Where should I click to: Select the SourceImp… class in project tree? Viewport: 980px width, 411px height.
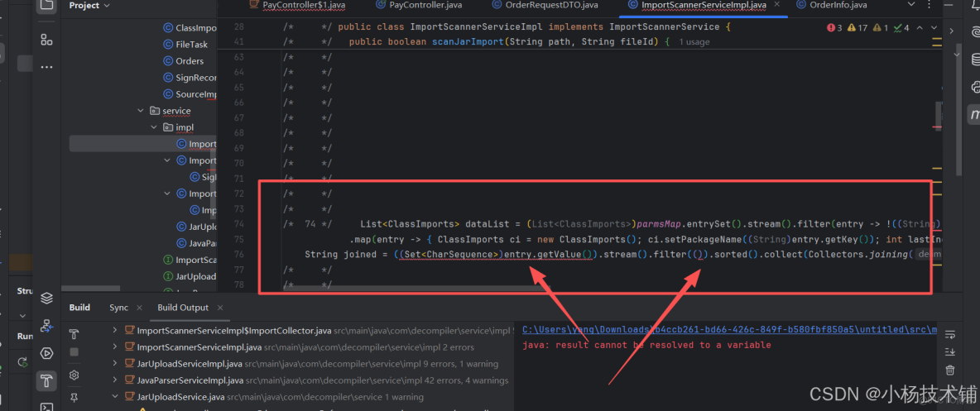(190, 94)
